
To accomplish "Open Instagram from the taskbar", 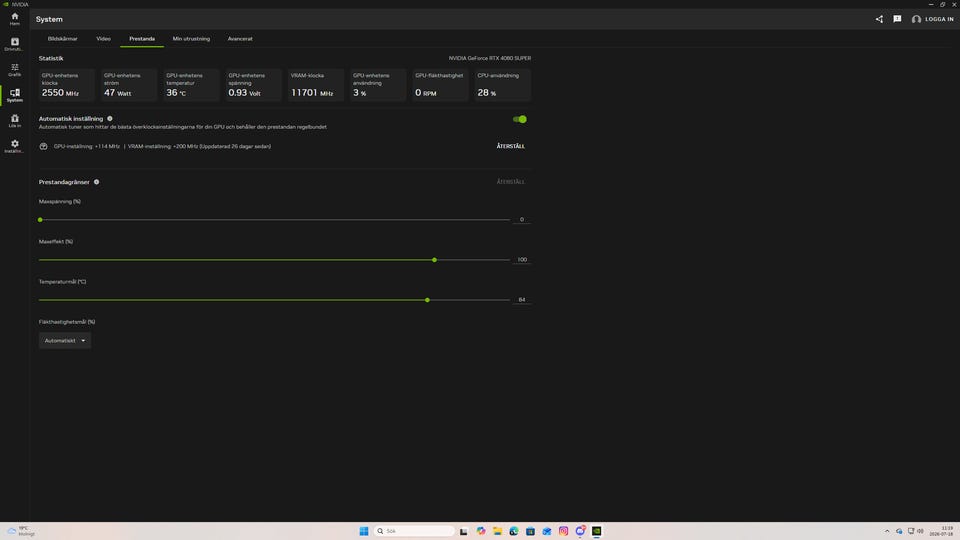I will (x=563, y=531).
